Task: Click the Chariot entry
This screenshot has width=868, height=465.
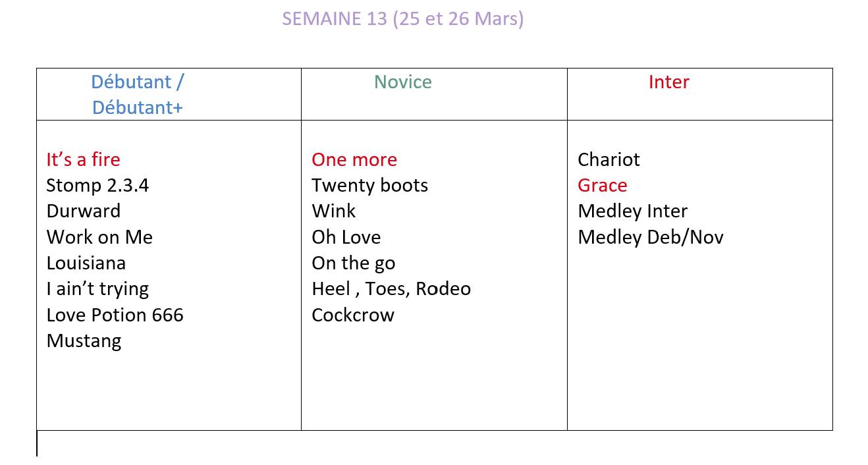Action: click(x=609, y=159)
